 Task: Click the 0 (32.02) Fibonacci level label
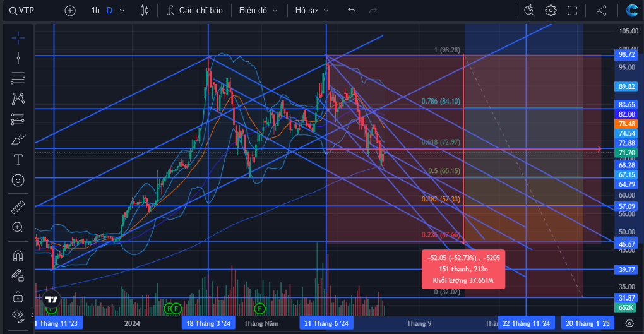[x=447, y=292]
